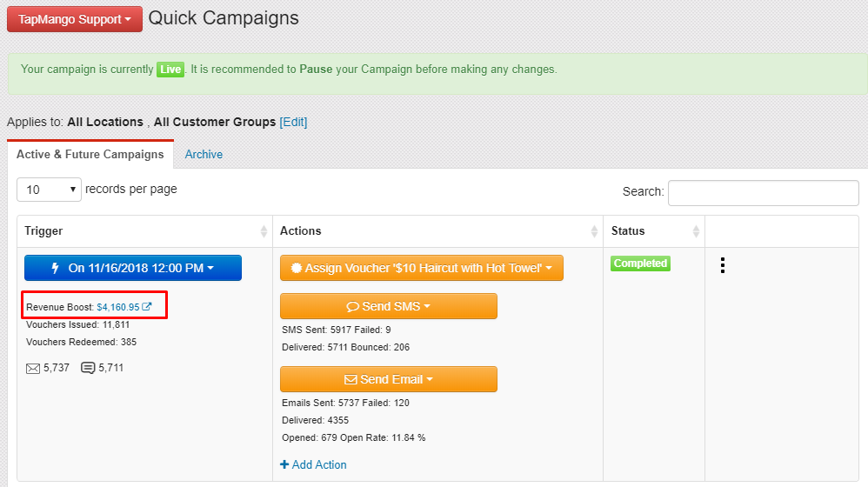Click the 'Vouchers Redeemed: 385' text

coord(82,342)
